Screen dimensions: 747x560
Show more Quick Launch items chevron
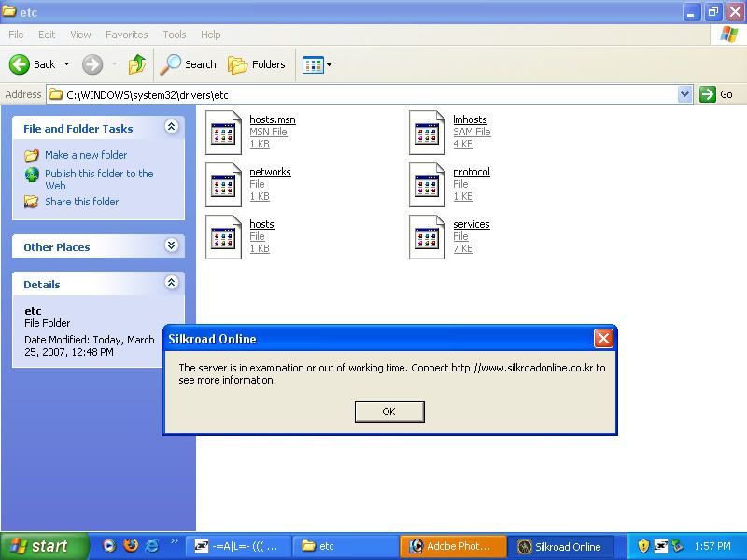(174, 541)
